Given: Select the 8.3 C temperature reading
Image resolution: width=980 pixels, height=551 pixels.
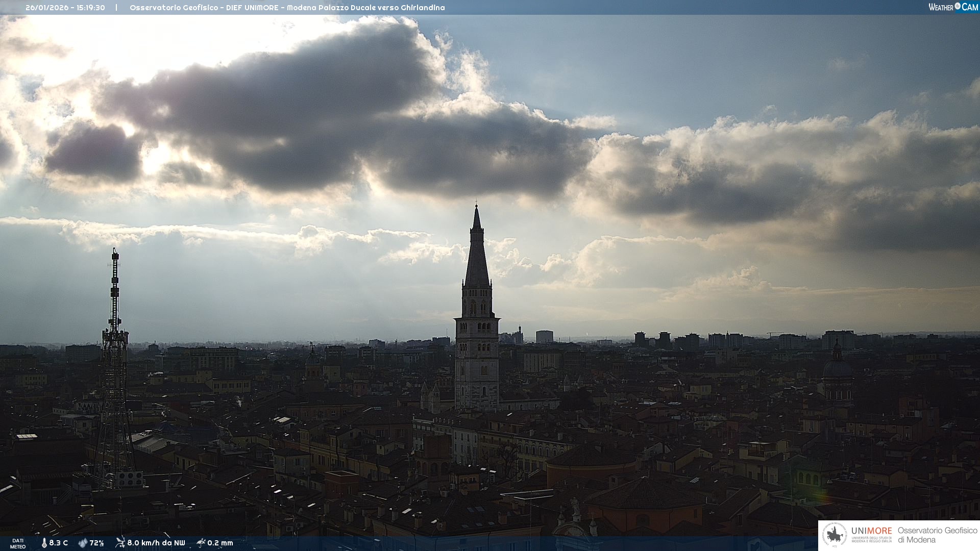Looking at the screenshot, I should click(x=59, y=543).
